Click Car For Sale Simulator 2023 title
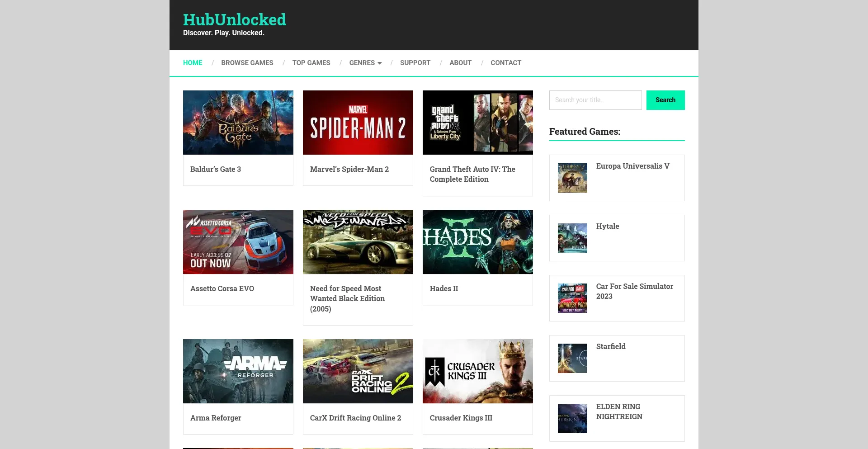 (635, 291)
